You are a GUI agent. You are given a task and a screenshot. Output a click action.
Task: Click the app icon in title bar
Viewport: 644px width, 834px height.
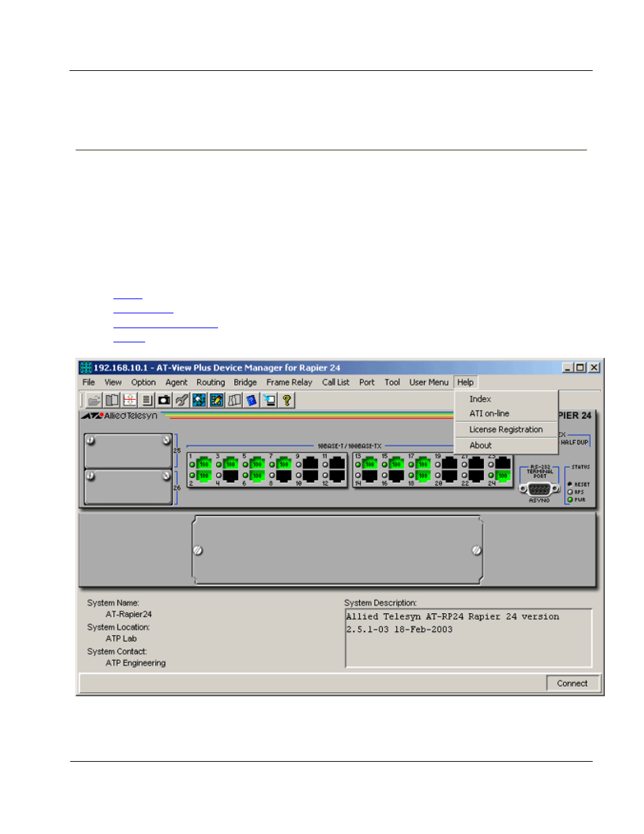point(86,368)
